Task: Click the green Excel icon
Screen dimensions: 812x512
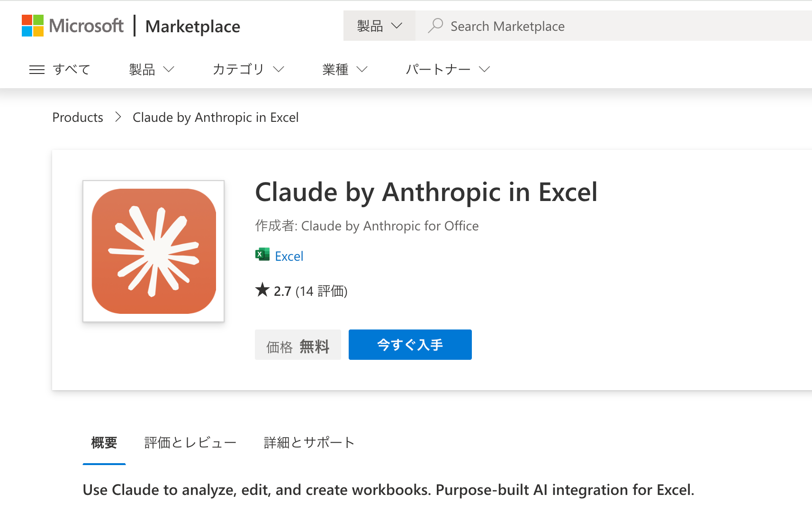Action: click(262, 255)
